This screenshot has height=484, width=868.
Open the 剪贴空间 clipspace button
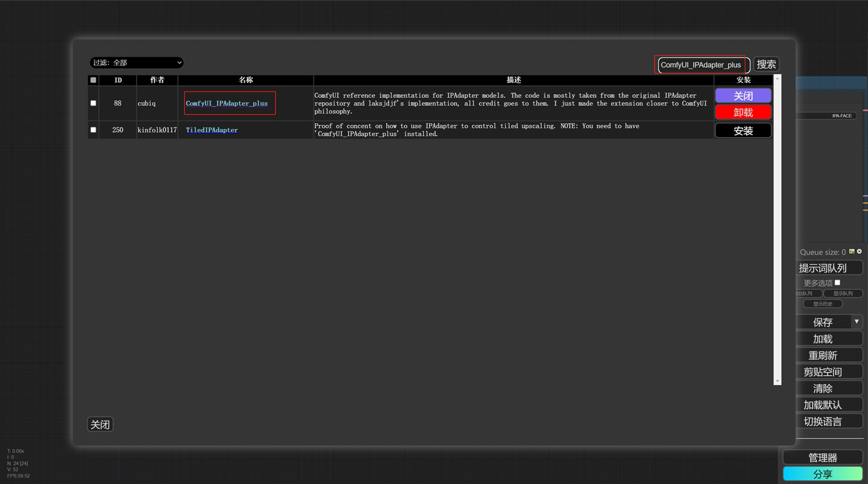coord(823,372)
